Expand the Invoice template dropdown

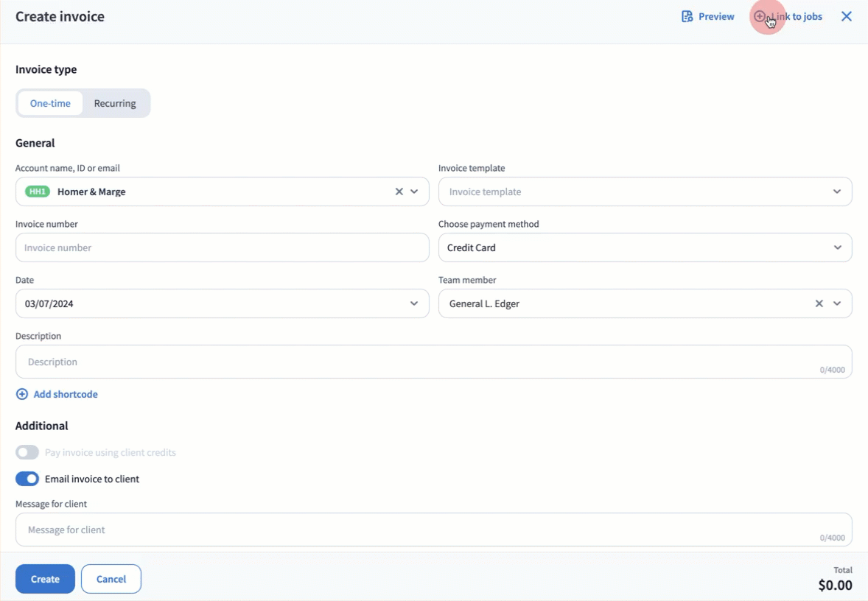click(x=837, y=191)
